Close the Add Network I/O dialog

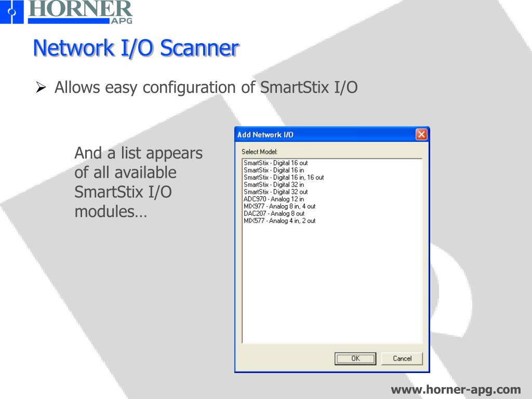(x=421, y=135)
